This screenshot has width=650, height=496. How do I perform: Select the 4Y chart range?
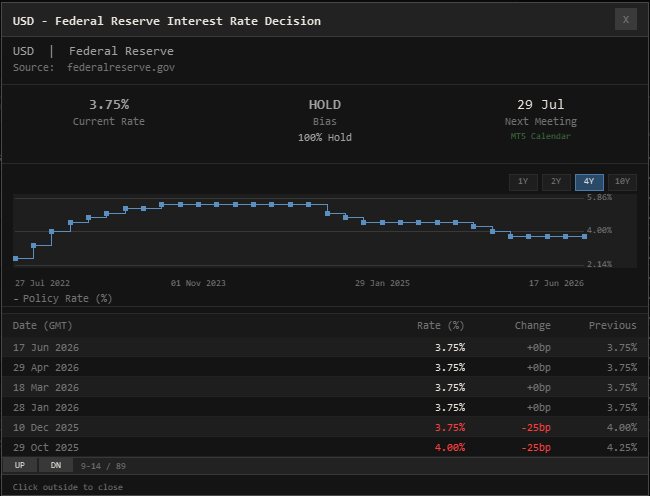click(589, 181)
